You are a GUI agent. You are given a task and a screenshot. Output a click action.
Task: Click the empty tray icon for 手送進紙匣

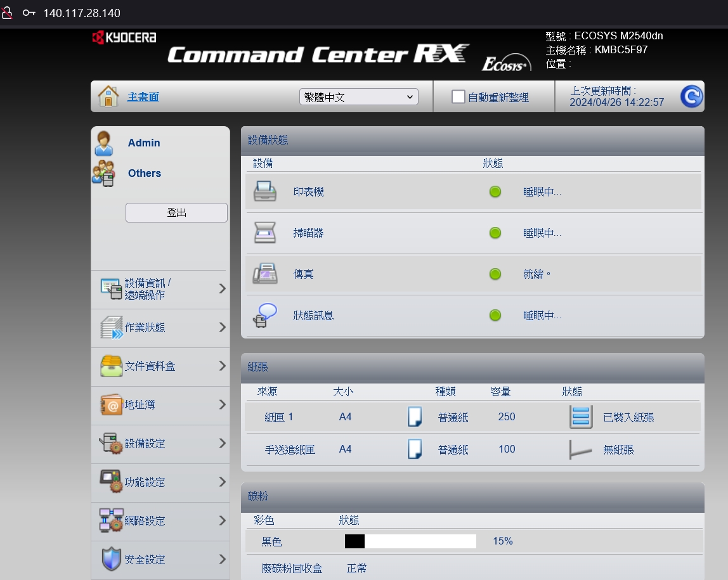coord(580,449)
